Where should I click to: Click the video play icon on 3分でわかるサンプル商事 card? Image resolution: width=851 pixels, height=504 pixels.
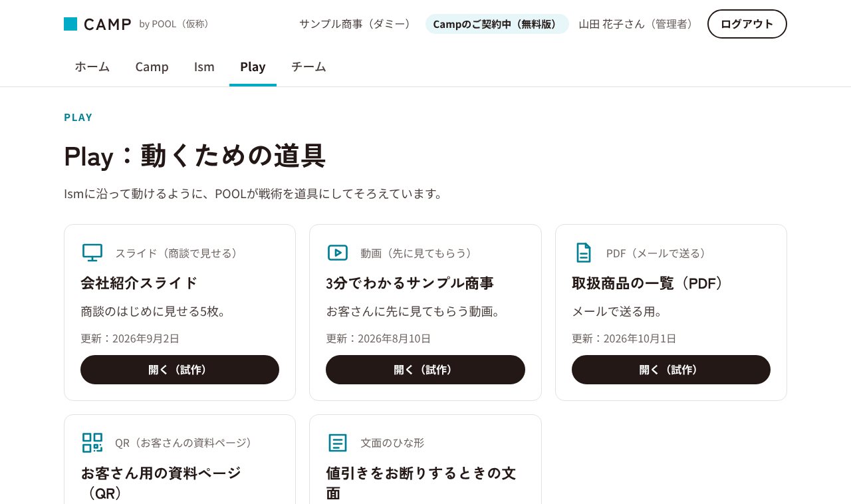[x=338, y=253]
